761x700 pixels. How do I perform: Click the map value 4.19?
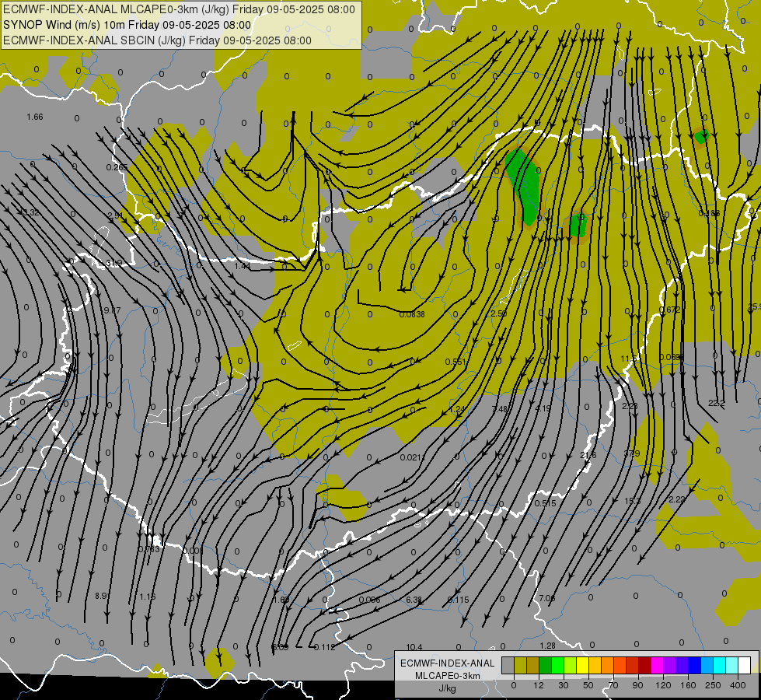pyautogui.click(x=543, y=408)
